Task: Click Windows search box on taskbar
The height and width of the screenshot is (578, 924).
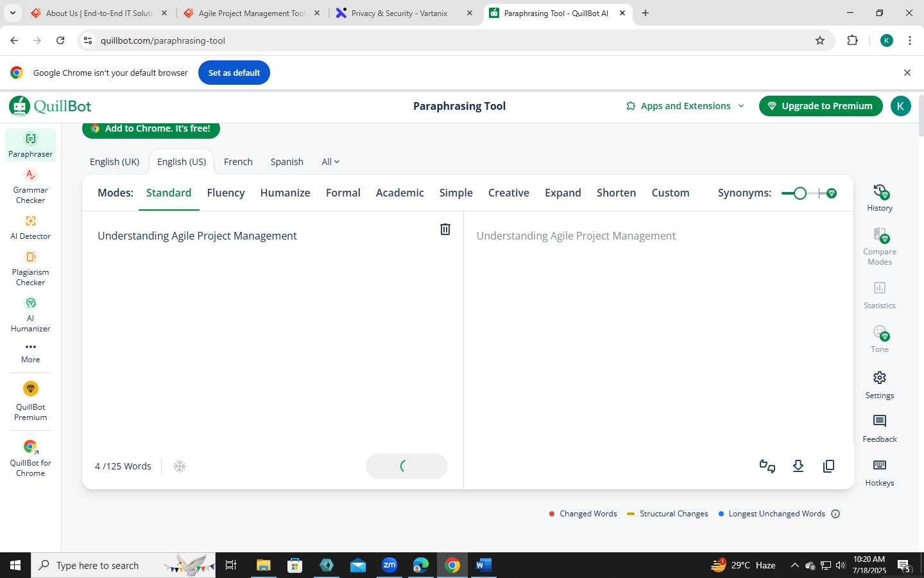Action: point(123,565)
